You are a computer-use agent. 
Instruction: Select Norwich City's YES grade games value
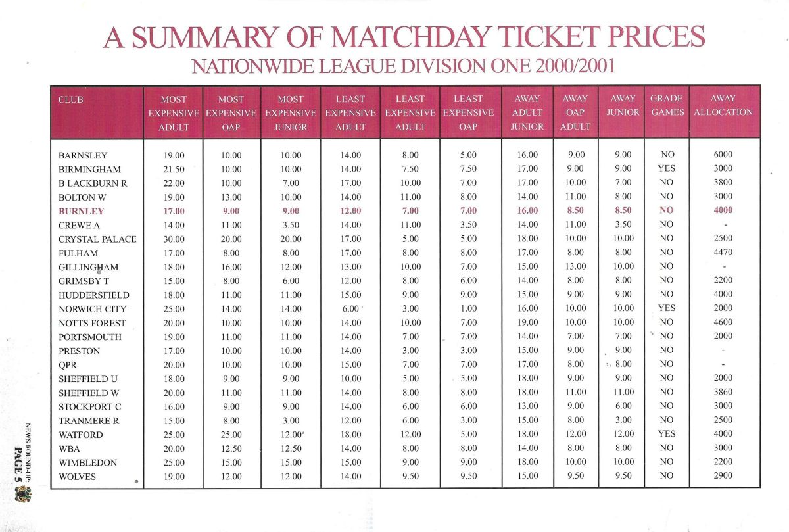point(667,309)
